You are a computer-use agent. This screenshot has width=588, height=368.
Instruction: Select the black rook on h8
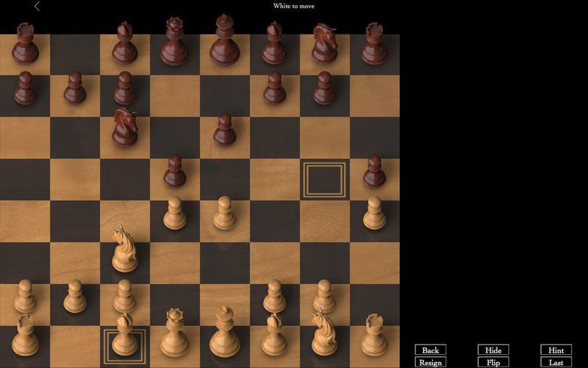click(x=374, y=43)
